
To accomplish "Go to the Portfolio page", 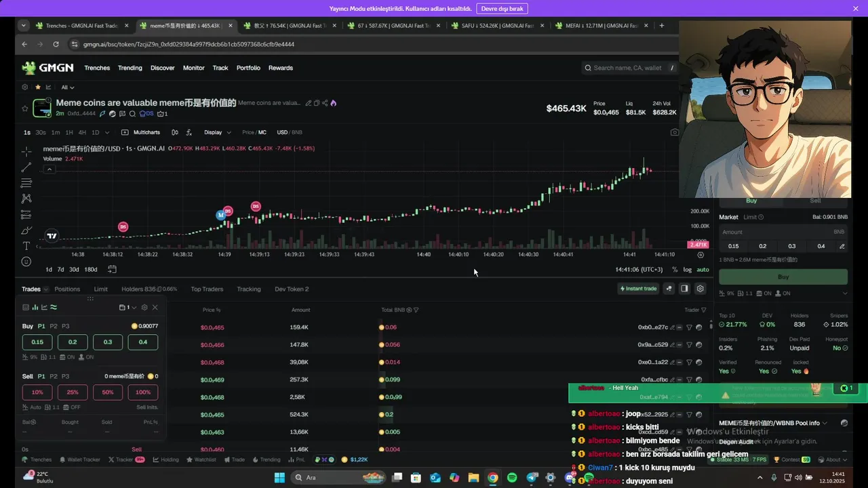I will [x=248, y=68].
